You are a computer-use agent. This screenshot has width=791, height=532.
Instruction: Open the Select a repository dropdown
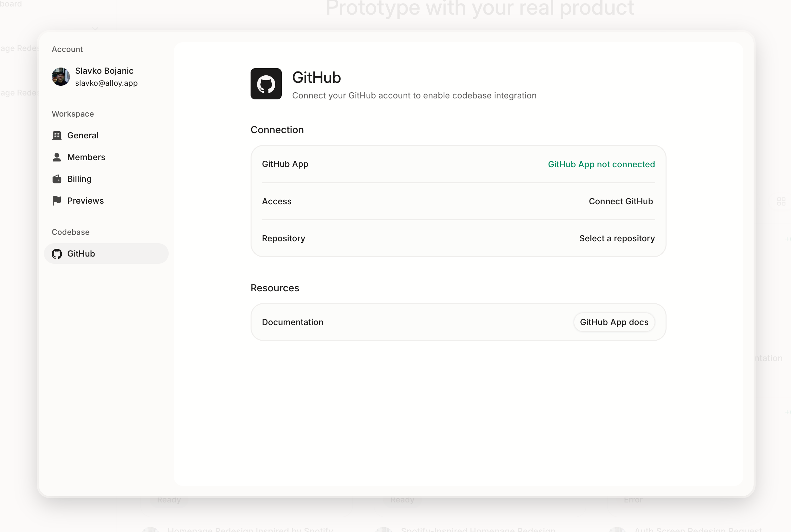click(x=616, y=238)
